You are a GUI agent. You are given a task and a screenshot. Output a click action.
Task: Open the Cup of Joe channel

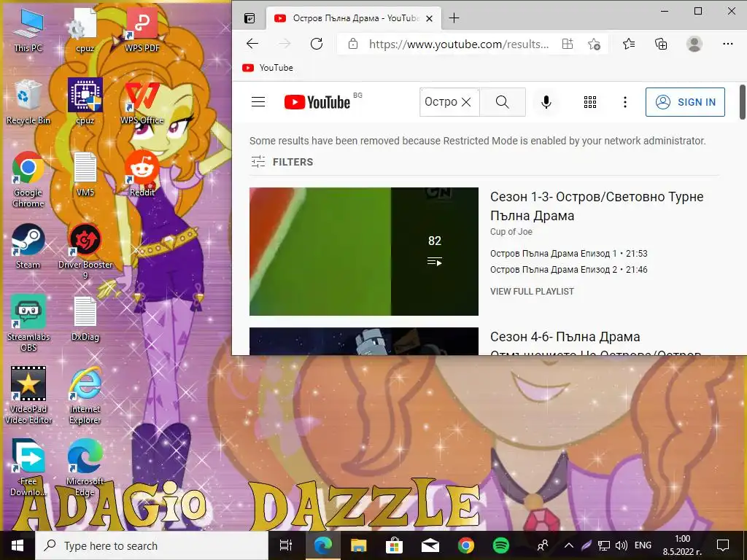(511, 232)
